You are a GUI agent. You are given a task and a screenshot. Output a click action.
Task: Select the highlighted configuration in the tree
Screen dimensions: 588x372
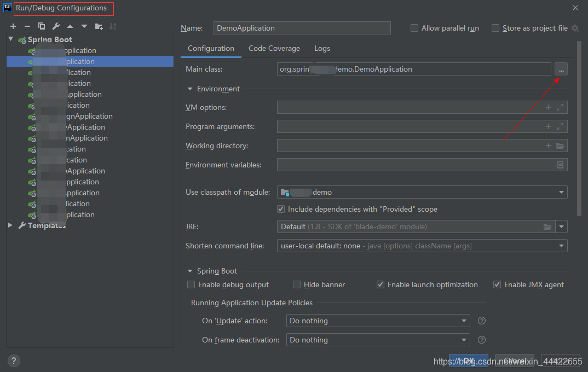click(x=90, y=61)
